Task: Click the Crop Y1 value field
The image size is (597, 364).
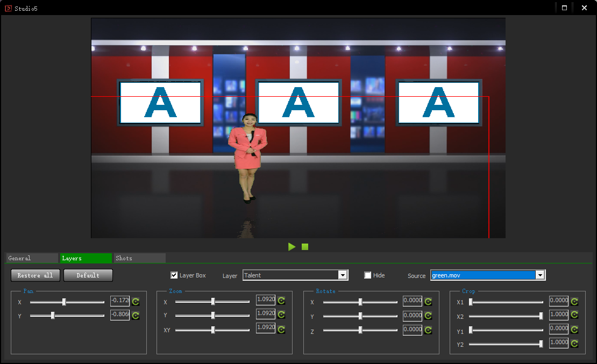Action: point(559,329)
